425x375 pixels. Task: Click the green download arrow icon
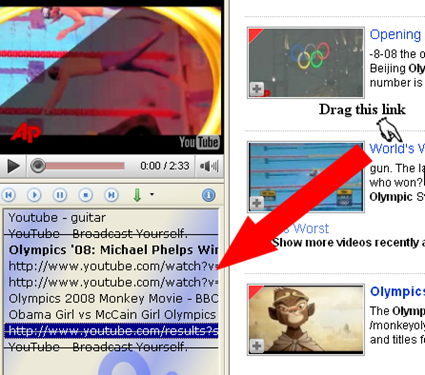pos(137,195)
